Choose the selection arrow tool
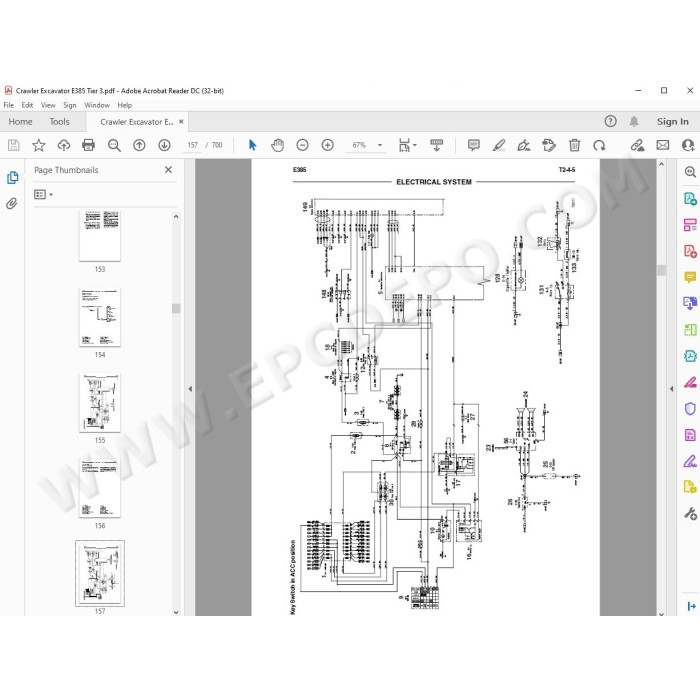The width and height of the screenshot is (700, 700). (252, 145)
